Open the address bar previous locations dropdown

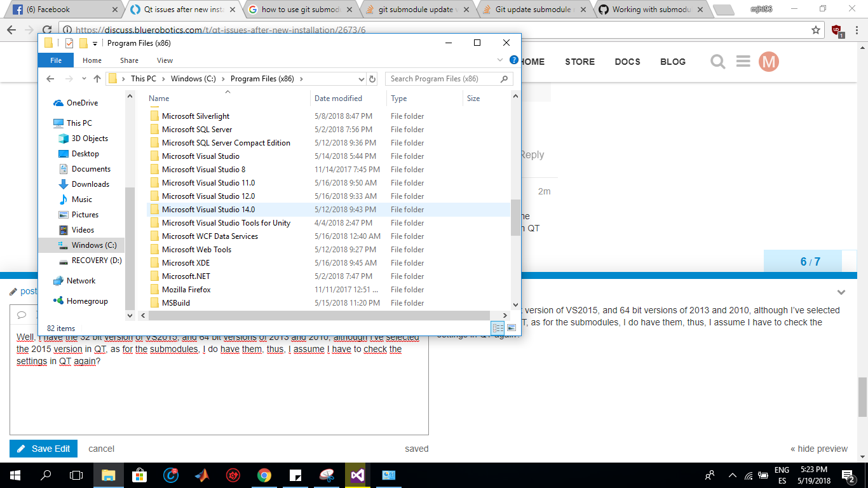point(361,79)
